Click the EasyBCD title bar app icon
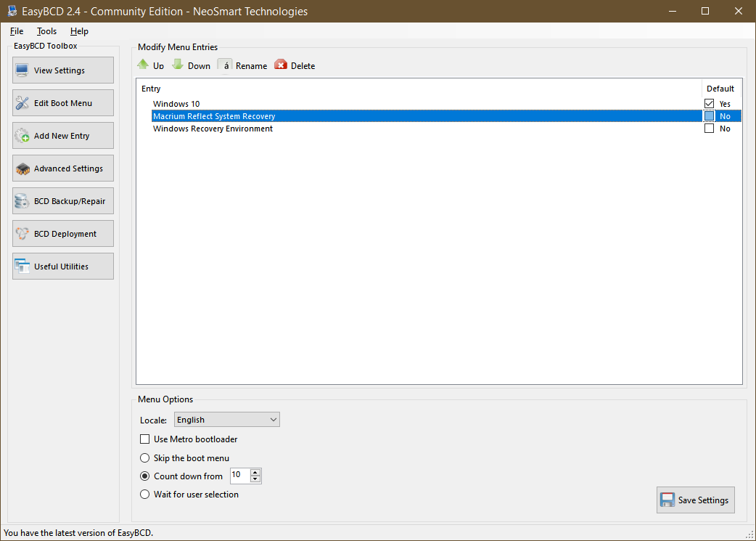This screenshot has height=541, width=756. 12,11
